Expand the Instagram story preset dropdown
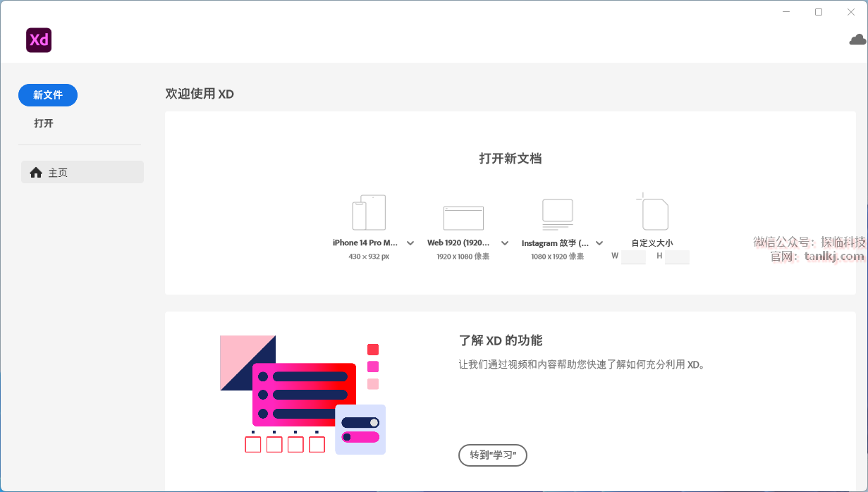Viewport: 868px width, 492px height. pyautogui.click(x=599, y=243)
